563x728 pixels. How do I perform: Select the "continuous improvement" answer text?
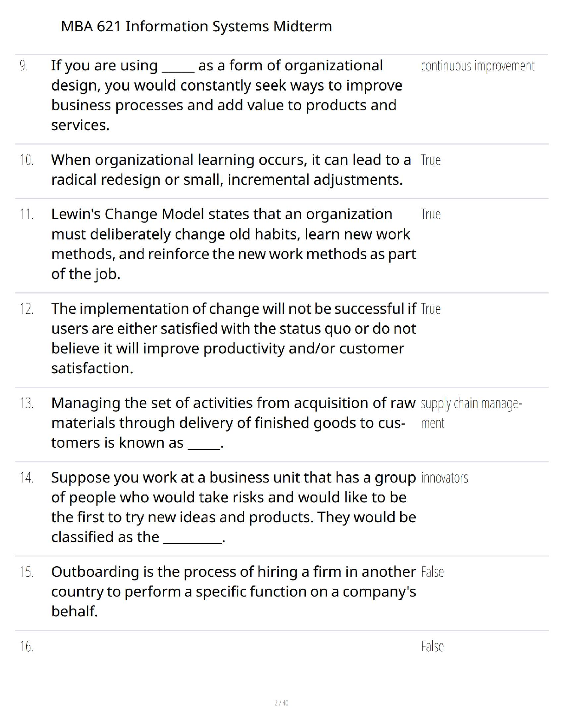pyautogui.click(x=477, y=66)
